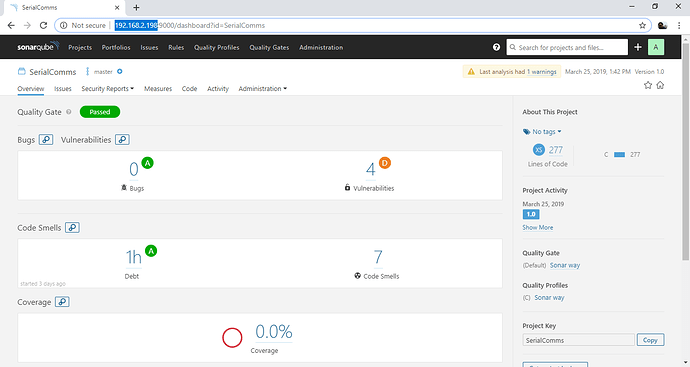
Task: Copy the project key with Copy button
Action: [650, 340]
